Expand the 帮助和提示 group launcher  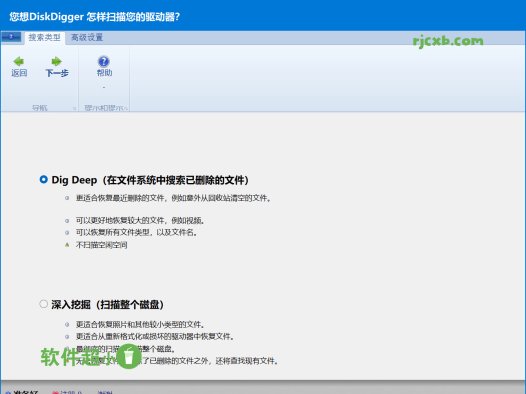125,108
